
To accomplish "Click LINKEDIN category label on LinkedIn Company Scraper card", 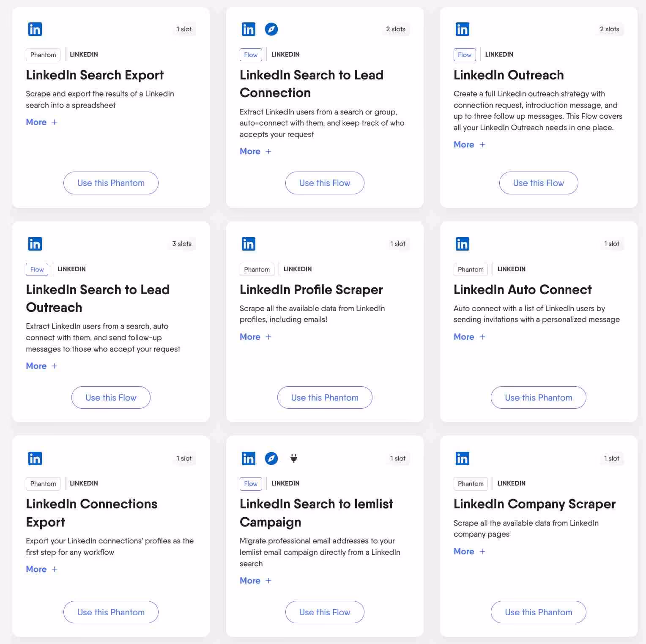I will point(512,483).
